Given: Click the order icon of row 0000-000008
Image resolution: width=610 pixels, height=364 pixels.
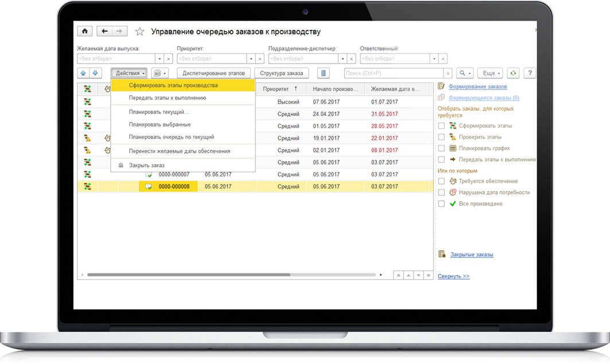Looking at the screenshot, I should coord(148,186).
